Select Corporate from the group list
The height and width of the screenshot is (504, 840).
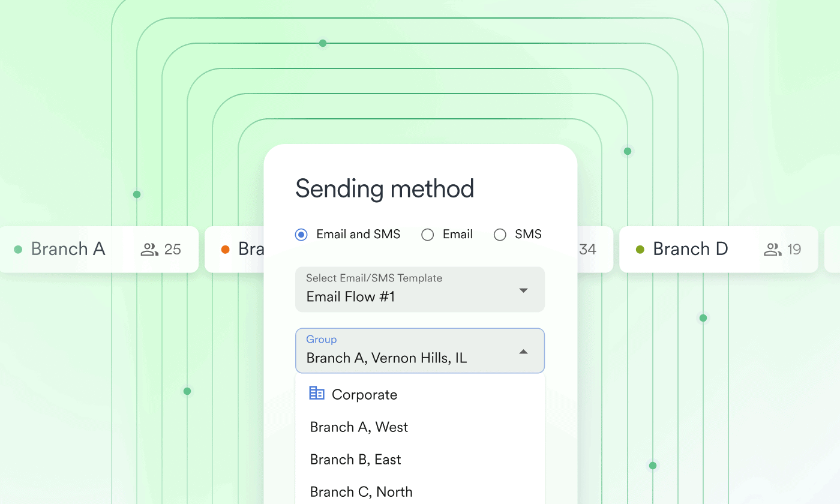click(x=420, y=394)
